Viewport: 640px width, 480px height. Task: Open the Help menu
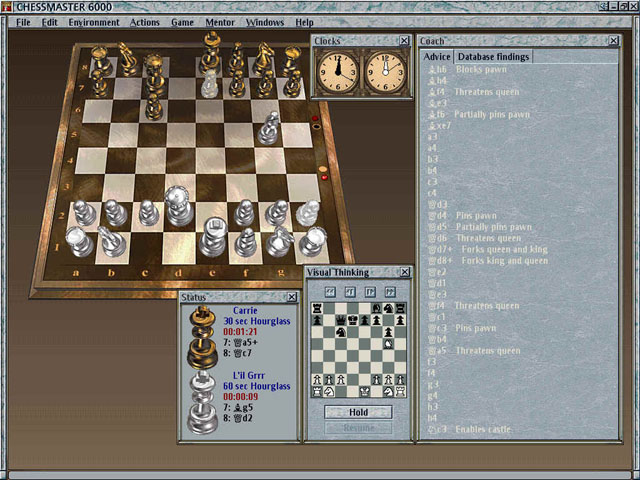(x=304, y=22)
